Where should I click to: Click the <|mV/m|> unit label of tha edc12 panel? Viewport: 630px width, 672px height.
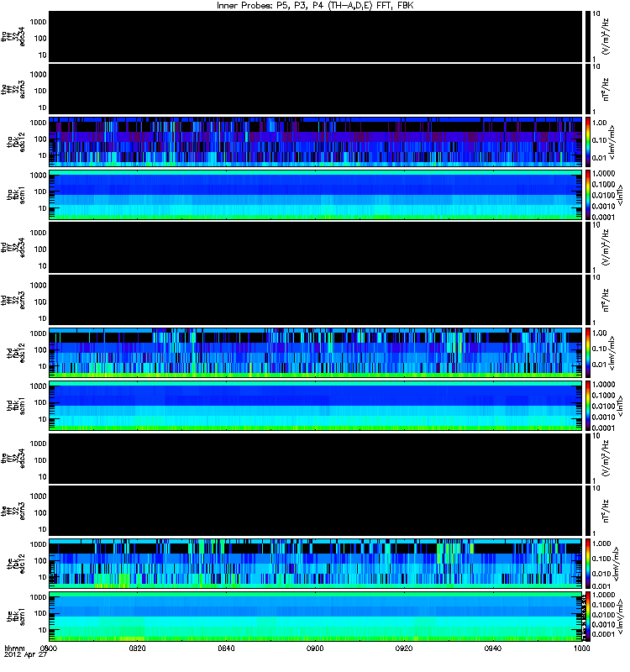pyautogui.click(x=612, y=141)
